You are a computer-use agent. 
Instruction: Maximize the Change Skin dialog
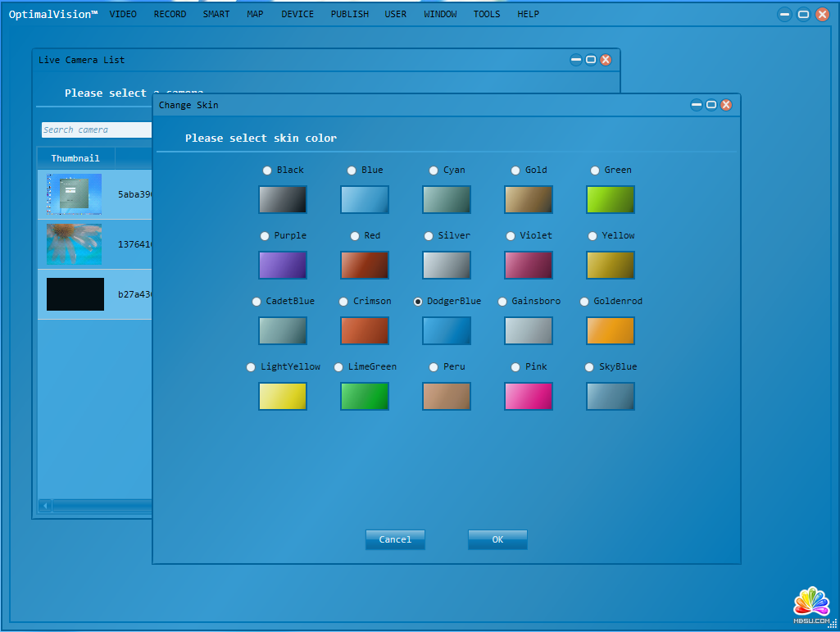point(711,105)
